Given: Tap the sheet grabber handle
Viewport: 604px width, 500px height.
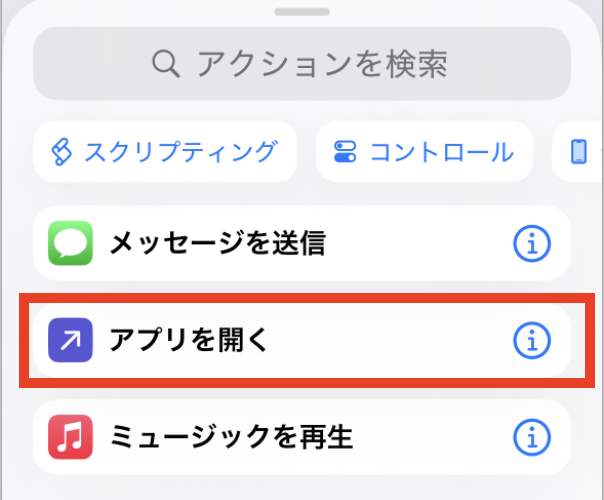Looking at the screenshot, I should click(302, 12).
